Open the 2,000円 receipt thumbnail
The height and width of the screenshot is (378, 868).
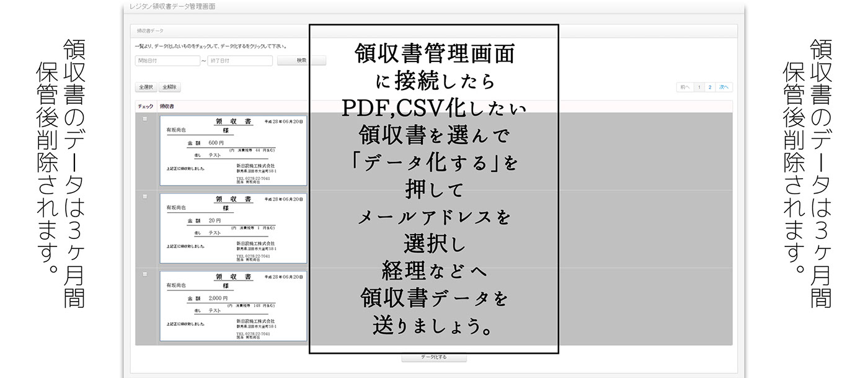pyautogui.click(x=233, y=305)
